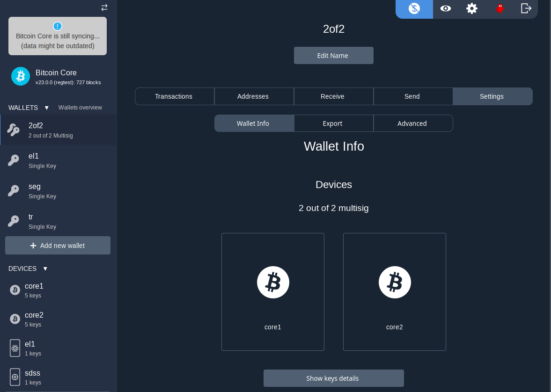
Task: Click the plus icon on Add new wallet
Action: click(33, 246)
